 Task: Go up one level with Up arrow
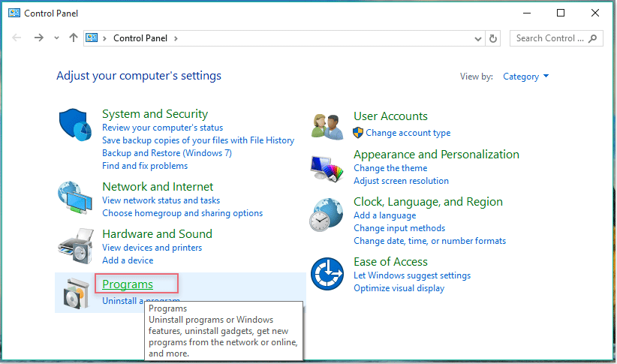click(x=73, y=38)
